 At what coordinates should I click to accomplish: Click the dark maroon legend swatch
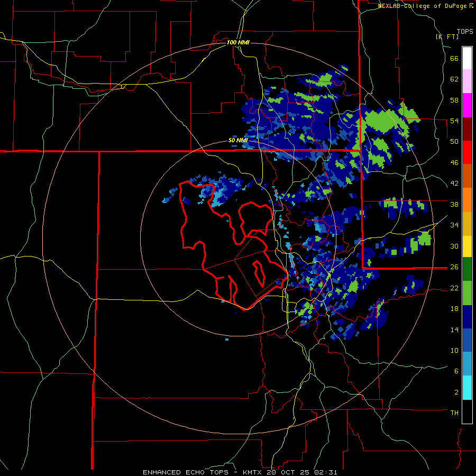[467, 129]
